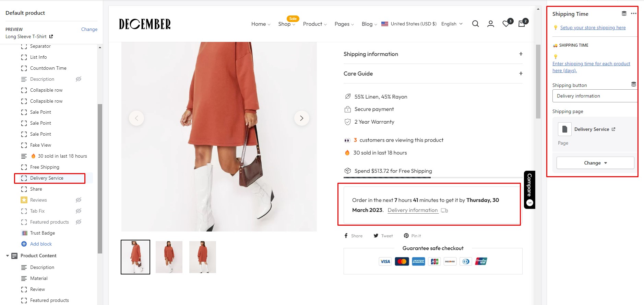Open the Shop menu
This screenshot has height=305, width=644.
coord(286,24)
